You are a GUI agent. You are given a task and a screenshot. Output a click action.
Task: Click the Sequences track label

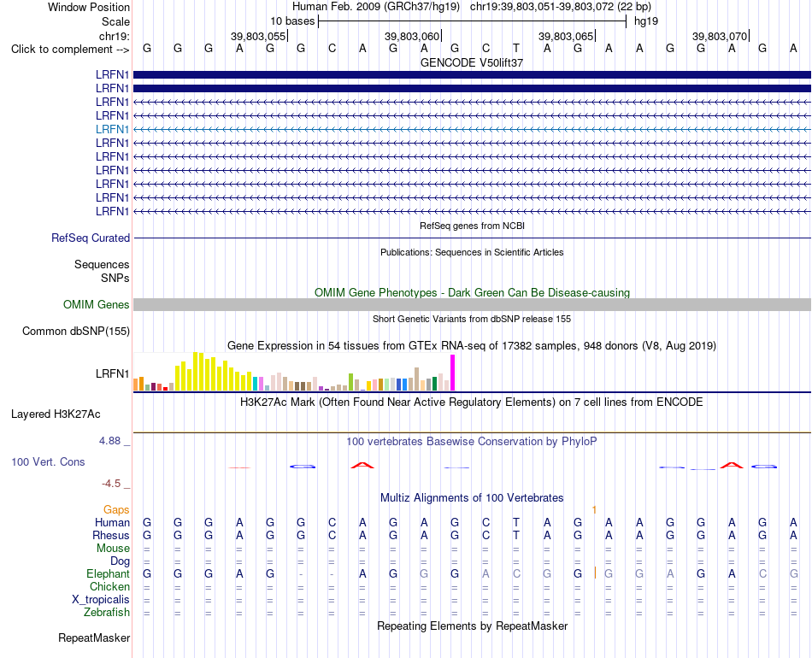102,265
